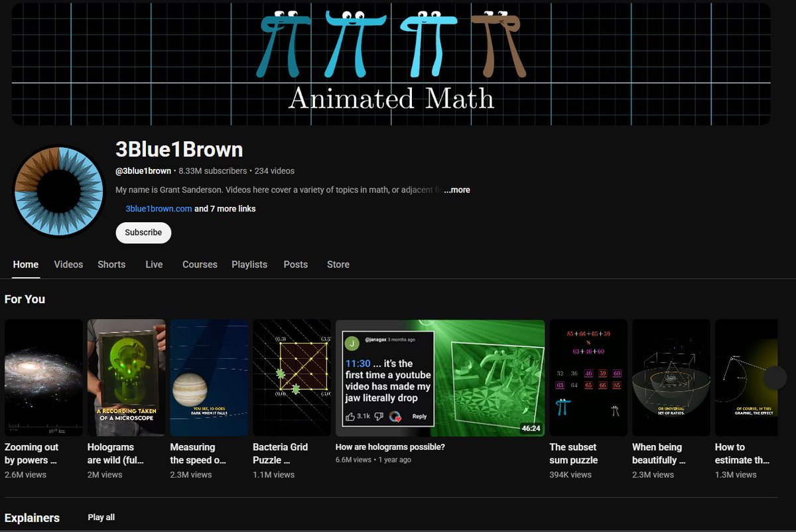796x532 pixels.
Task: Open the galaxy 'Zooming out by powers' short thumbnail
Action: coord(44,377)
